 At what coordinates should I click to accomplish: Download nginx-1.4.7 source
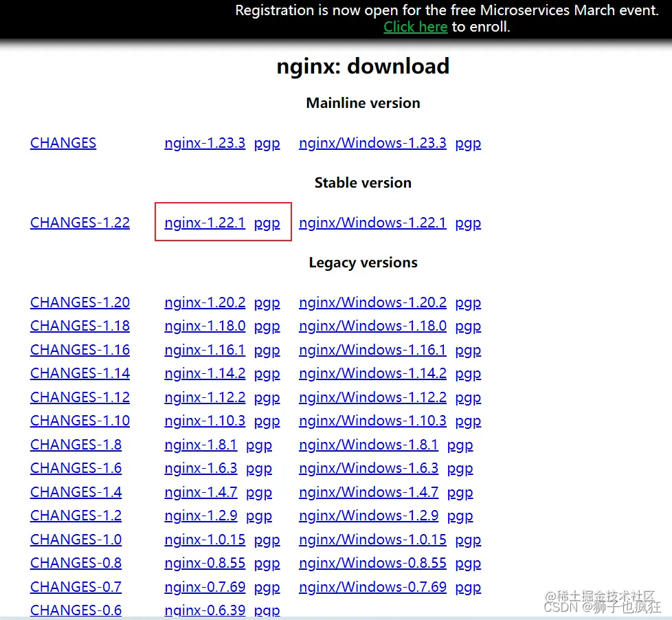tap(201, 491)
